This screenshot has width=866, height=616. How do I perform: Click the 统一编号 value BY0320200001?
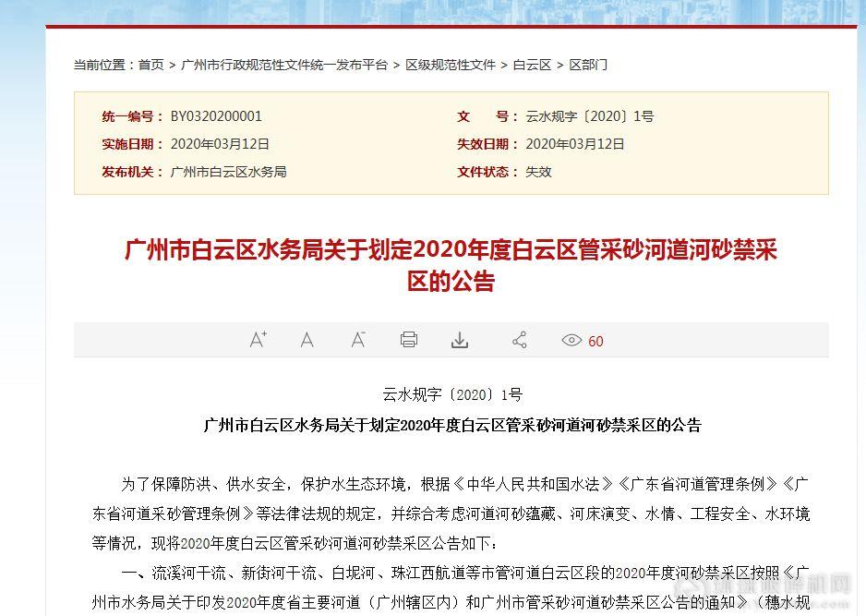[216, 116]
